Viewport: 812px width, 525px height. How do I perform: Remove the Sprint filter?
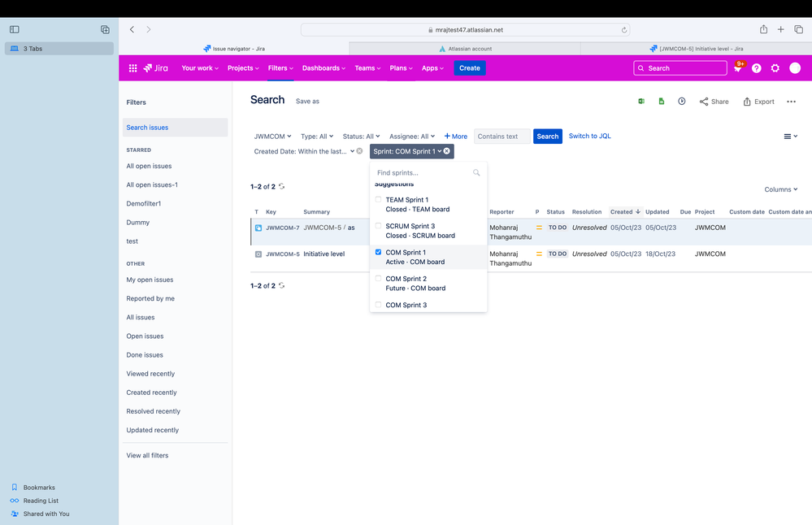coord(446,151)
